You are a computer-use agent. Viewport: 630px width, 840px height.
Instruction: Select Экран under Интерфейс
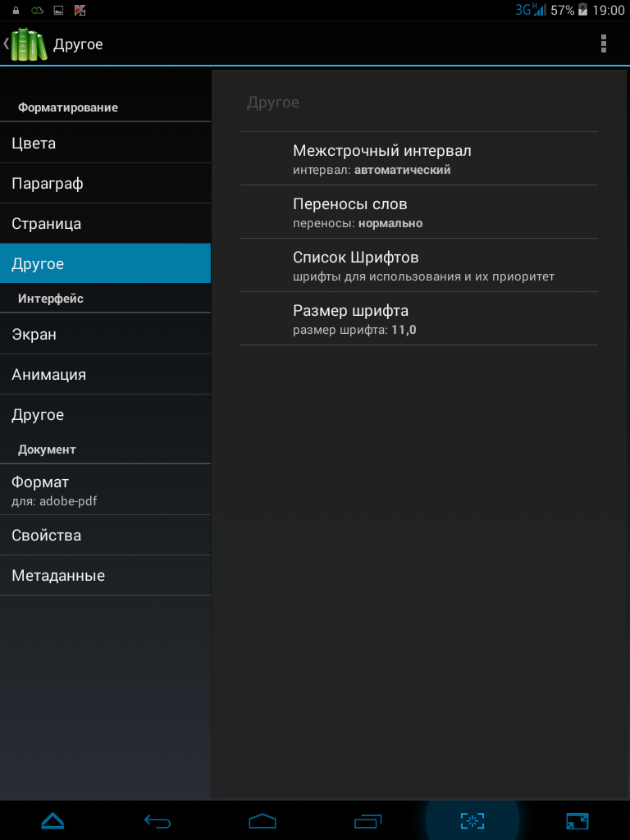tap(105, 334)
